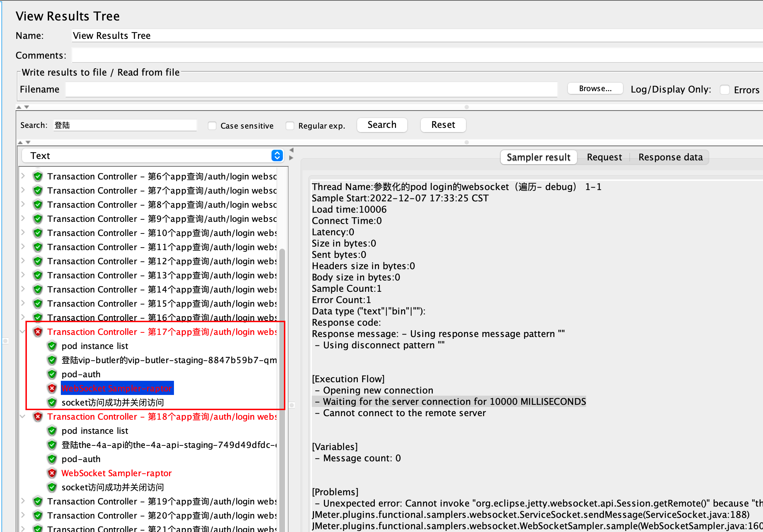Click green shield for 第20个app transaction
This screenshot has width=763, height=532.
(x=38, y=515)
